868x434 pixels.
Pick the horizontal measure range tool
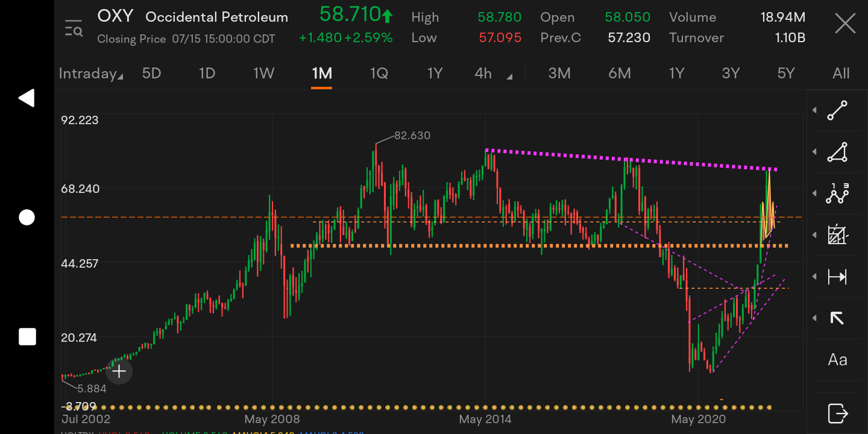(837, 277)
